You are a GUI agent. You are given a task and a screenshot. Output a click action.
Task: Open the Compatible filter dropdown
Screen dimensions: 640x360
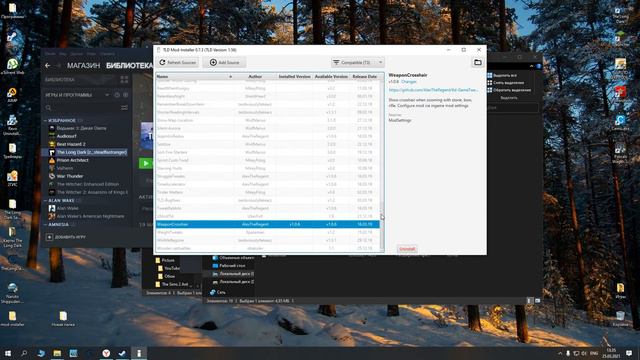357,62
